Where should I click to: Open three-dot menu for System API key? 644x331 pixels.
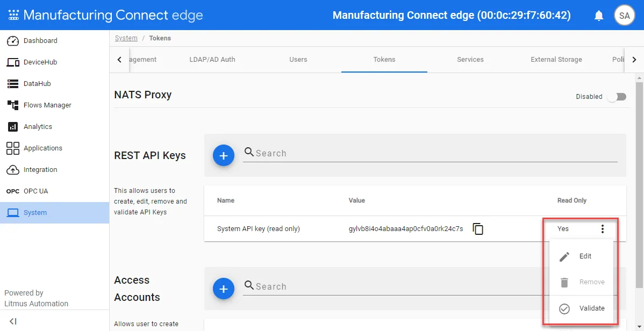tap(602, 229)
